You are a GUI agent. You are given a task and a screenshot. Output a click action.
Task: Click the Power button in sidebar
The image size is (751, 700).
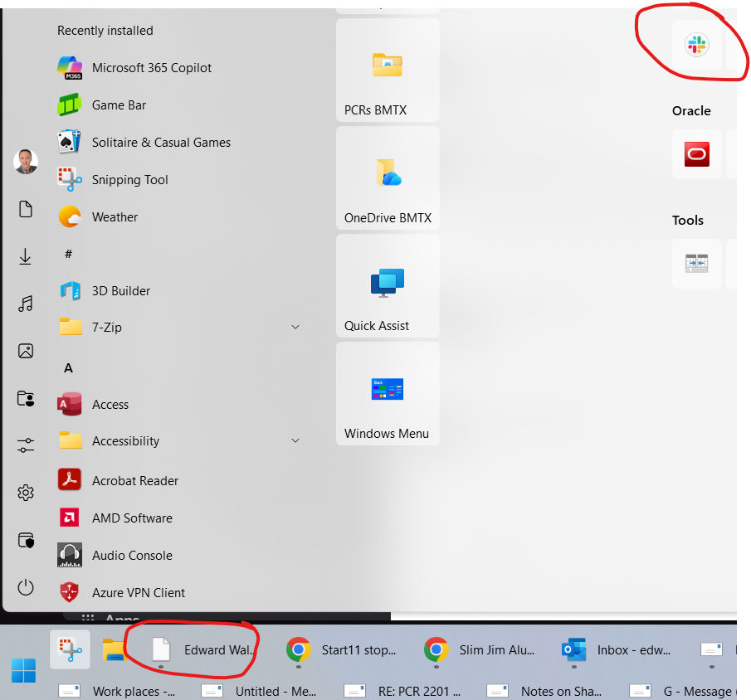(x=26, y=588)
